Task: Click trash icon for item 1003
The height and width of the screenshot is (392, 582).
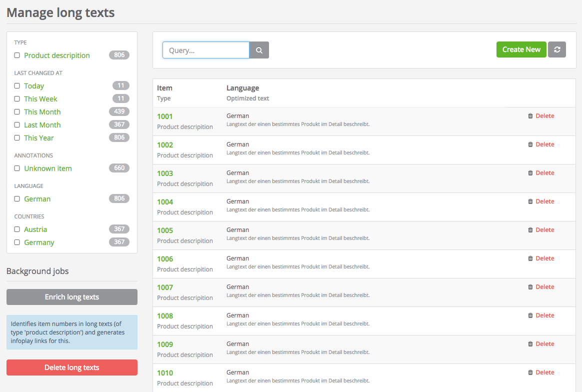Action: (530, 173)
